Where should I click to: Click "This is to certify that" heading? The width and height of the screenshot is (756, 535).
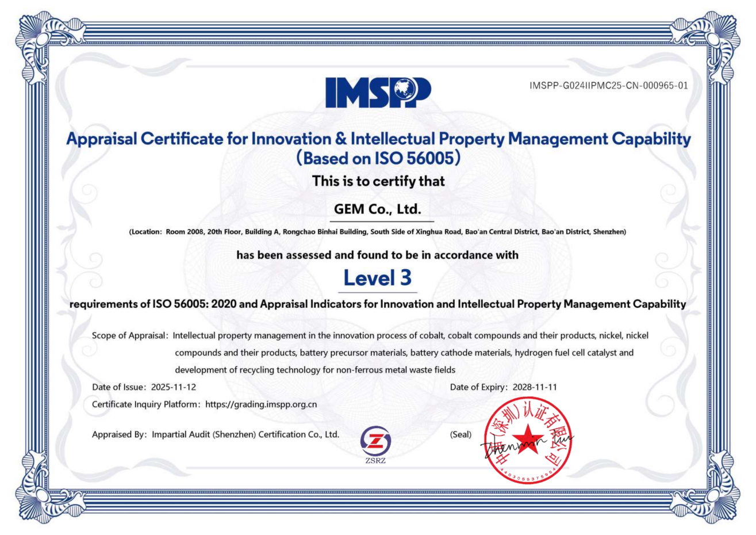click(x=378, y=181)
